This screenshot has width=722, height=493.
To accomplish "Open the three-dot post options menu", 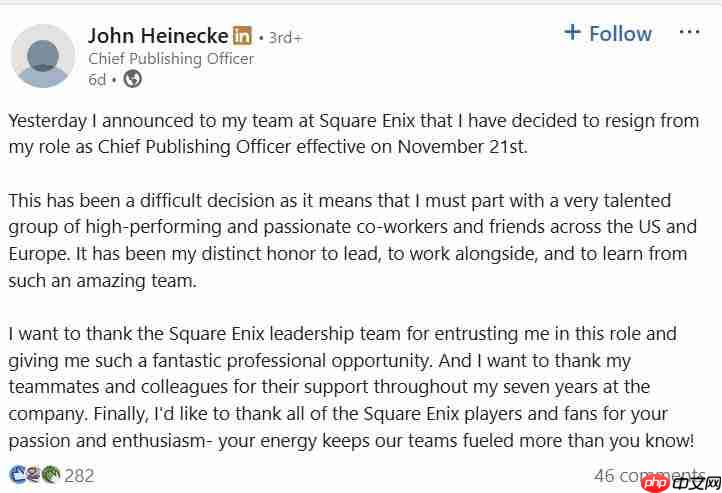I will [689, 33].
